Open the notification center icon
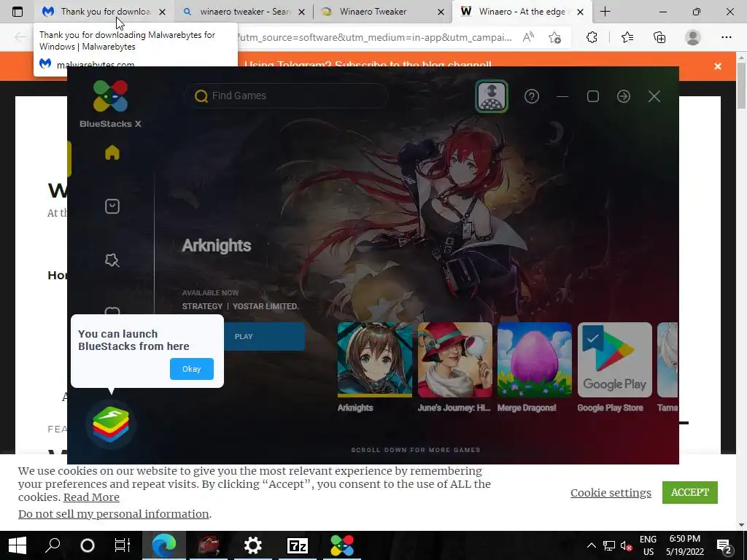The image size is (747, 560). [724, 547]
